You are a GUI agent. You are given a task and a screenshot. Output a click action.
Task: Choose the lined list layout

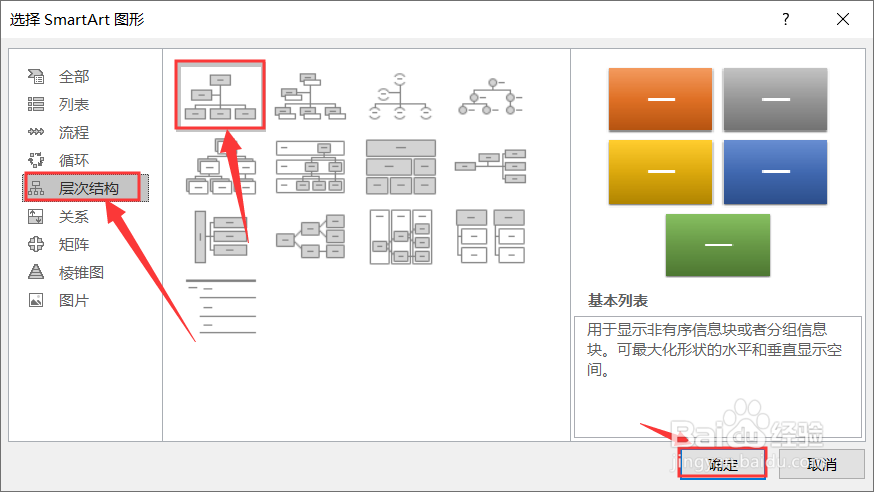click(221, 306)
